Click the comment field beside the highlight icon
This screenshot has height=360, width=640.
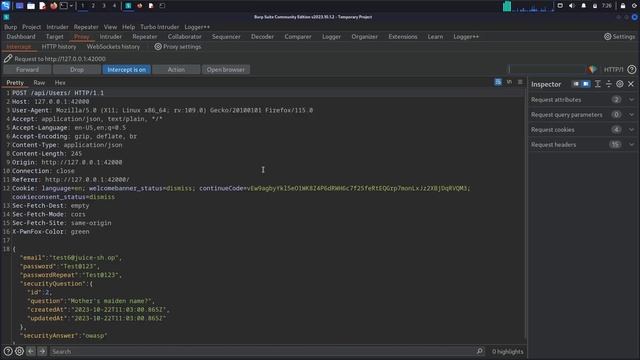tap(546, 69)
